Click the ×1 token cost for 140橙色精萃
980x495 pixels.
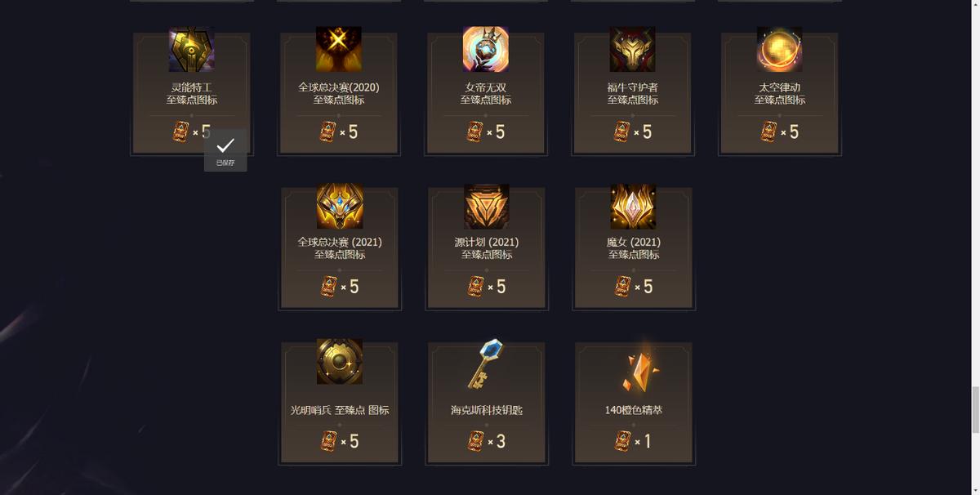coord(634,441)
